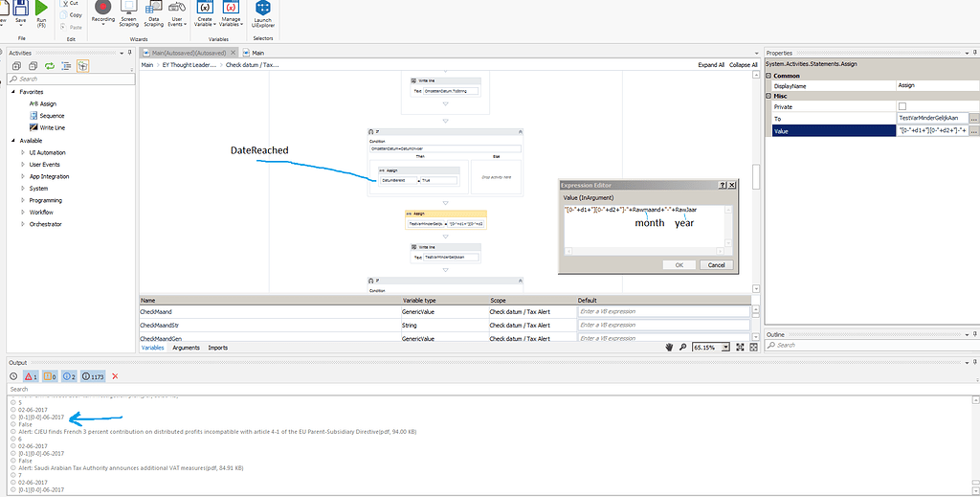Screen dimensions: 980x497
Task: Expand the UI Automation category
Action: coord(23,152)
